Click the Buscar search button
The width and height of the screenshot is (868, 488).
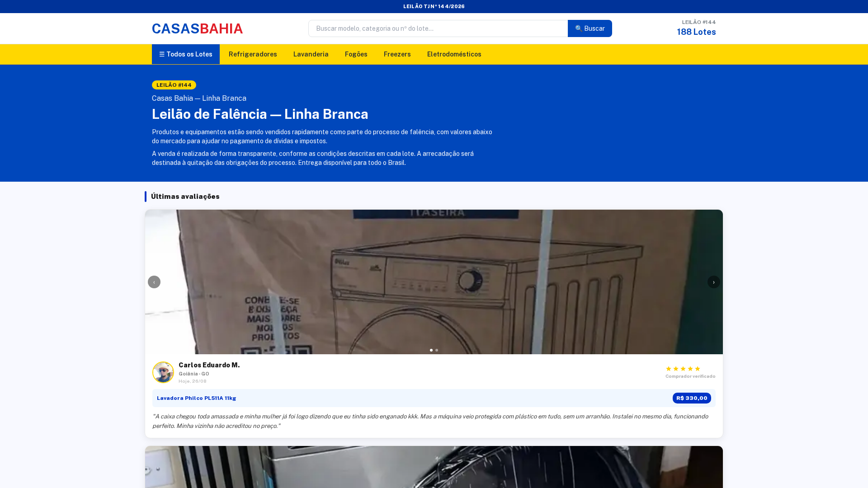pyautogui.click(x=590, y=28)
